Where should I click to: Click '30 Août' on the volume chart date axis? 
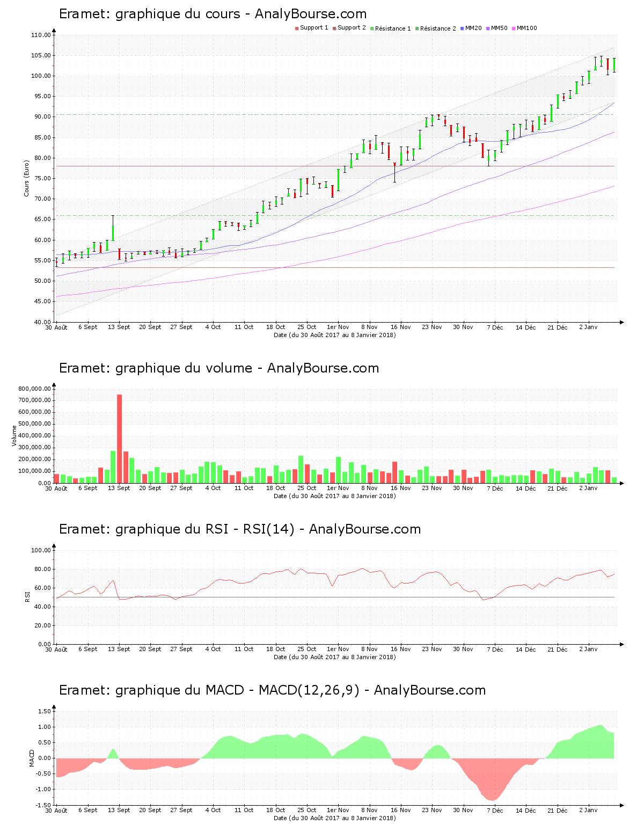click(56, 488)
